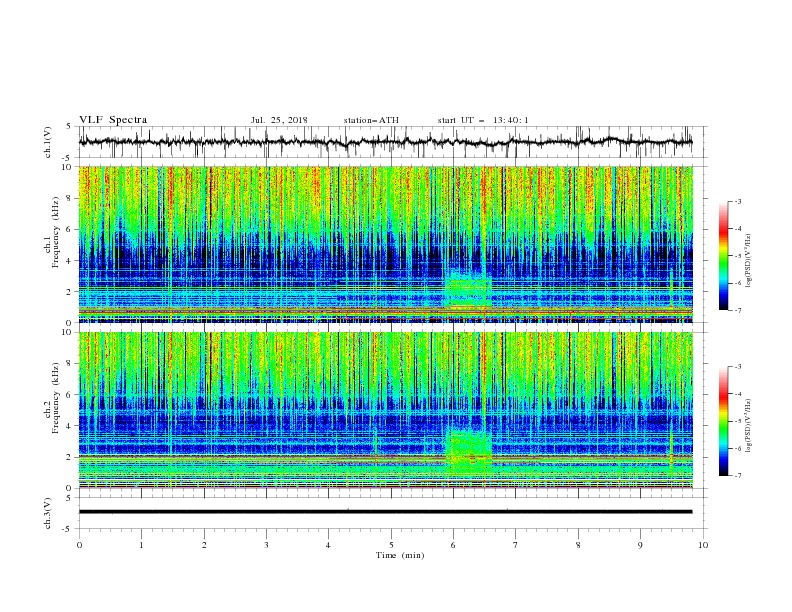
Task: Click time axis tick label "0"
Action: [x=79, y=545]
